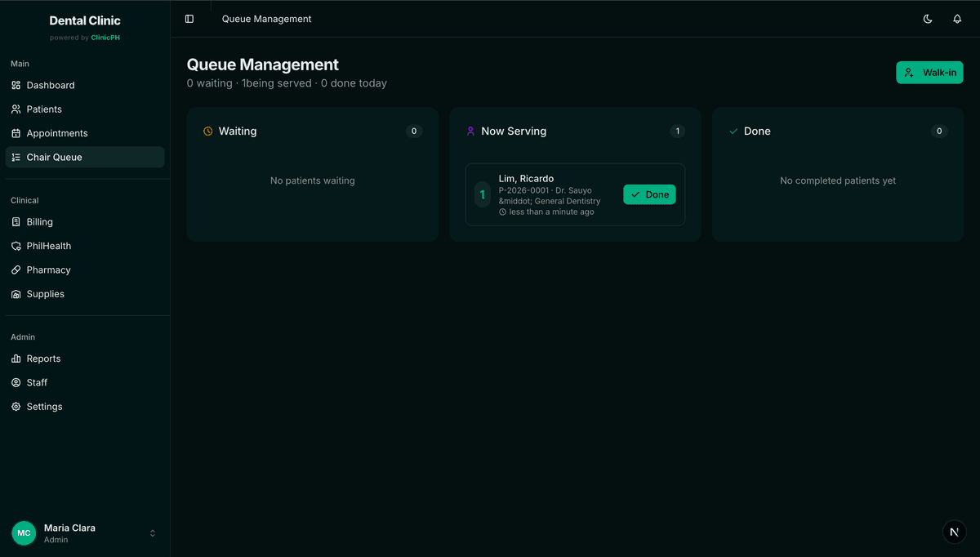Click the Staff icon in Admin section

[x=16, y=382]
